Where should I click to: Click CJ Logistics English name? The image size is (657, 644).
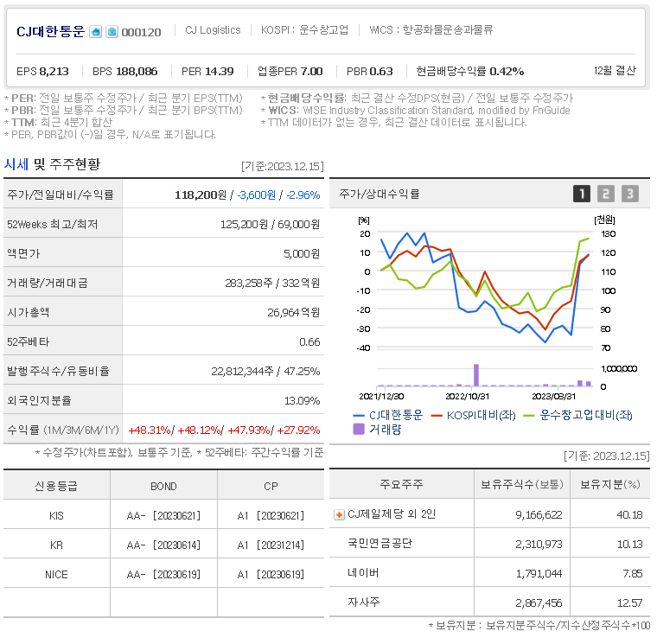pyautogui.click(x=213, y=30)
